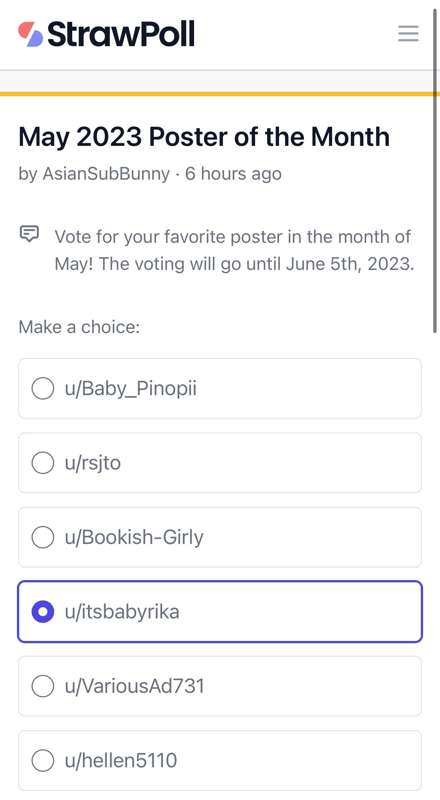Click the StrawPoll red-blue logo icon
This screenshot has width=440, height=800.
[30, 34]
